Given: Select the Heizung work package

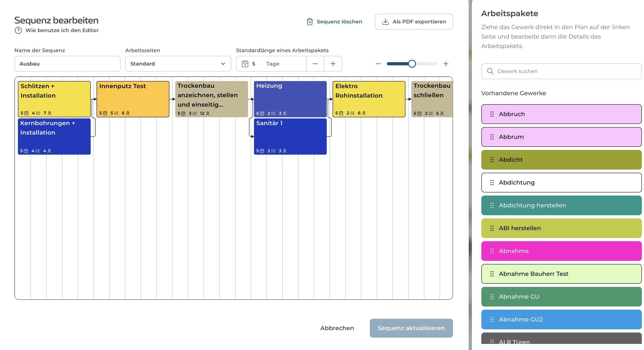Looking at the screenshot, I should pyautogui.click(x=290, y=99).
